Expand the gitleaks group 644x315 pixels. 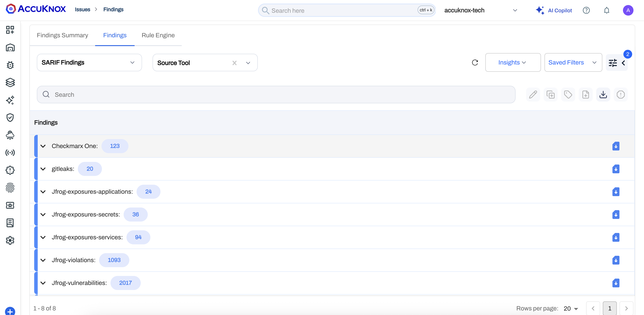pos(43,169)
